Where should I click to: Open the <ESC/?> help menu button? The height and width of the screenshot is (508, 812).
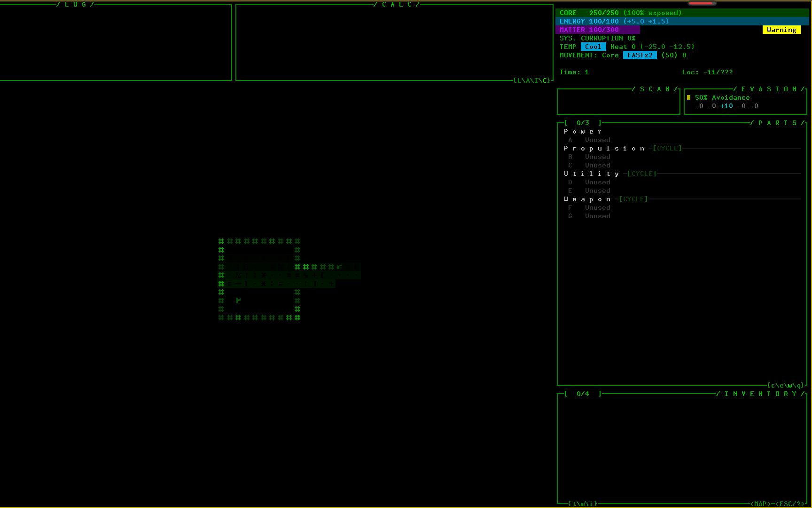(x=790, y=504)
